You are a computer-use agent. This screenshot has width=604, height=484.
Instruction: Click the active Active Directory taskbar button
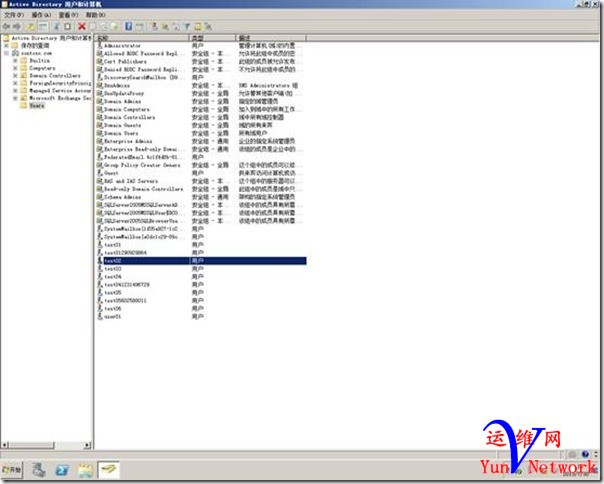(x=108, y=470)
